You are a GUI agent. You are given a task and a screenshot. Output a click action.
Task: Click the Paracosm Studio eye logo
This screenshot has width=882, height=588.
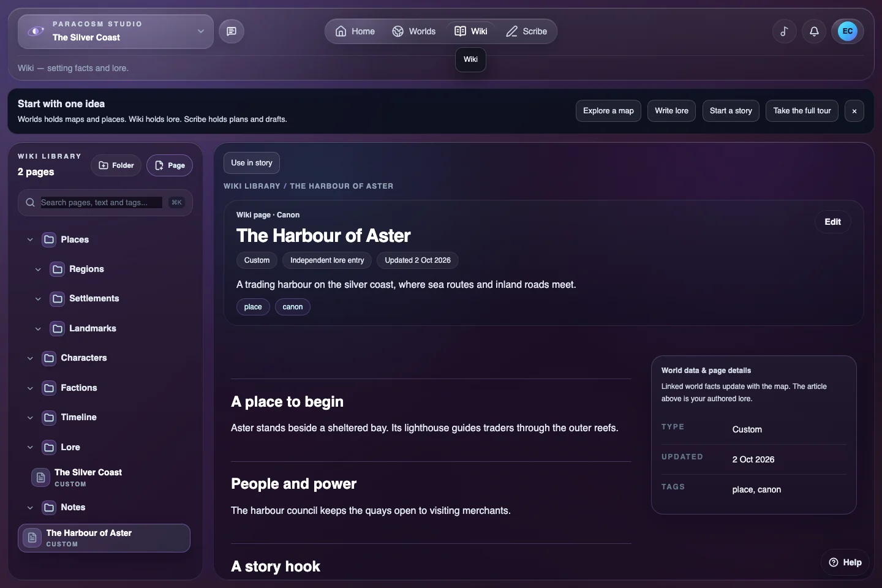pyautogui.click(x=36, y=31)
